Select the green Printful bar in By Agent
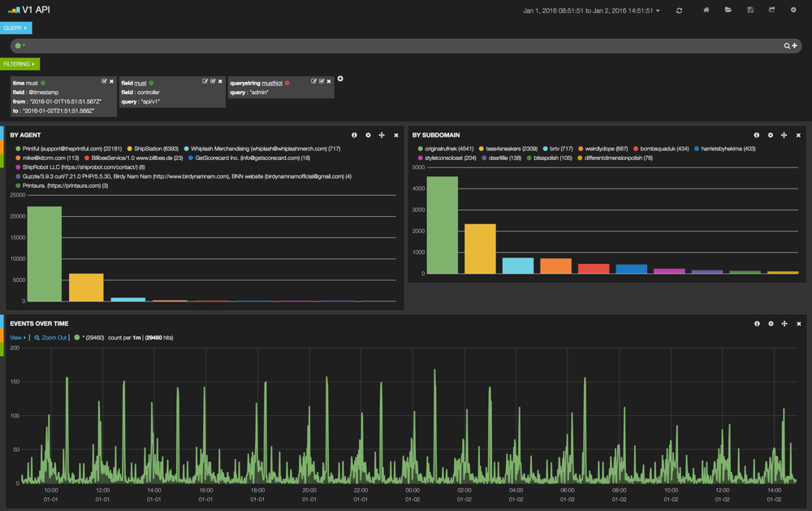Screen dimensions: 812x511 [x=45, y=254]
